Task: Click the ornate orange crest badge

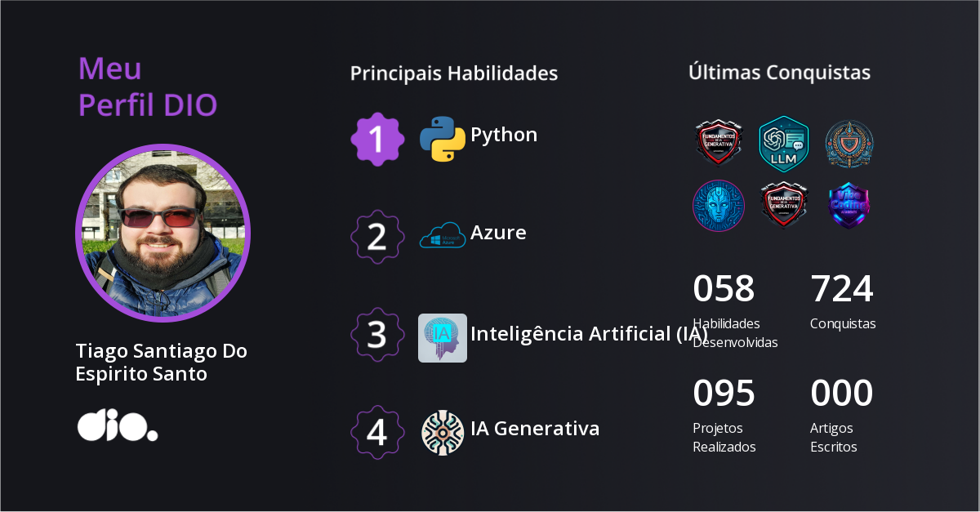Action: (849, 143)
